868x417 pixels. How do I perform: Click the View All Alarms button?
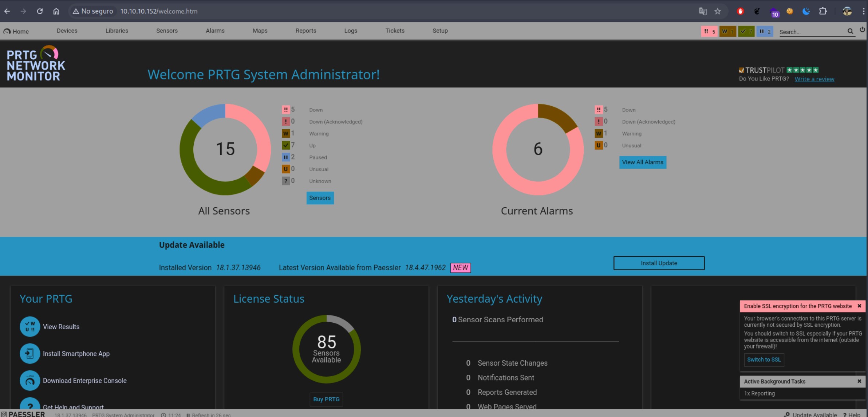click(x=643, y=162)
